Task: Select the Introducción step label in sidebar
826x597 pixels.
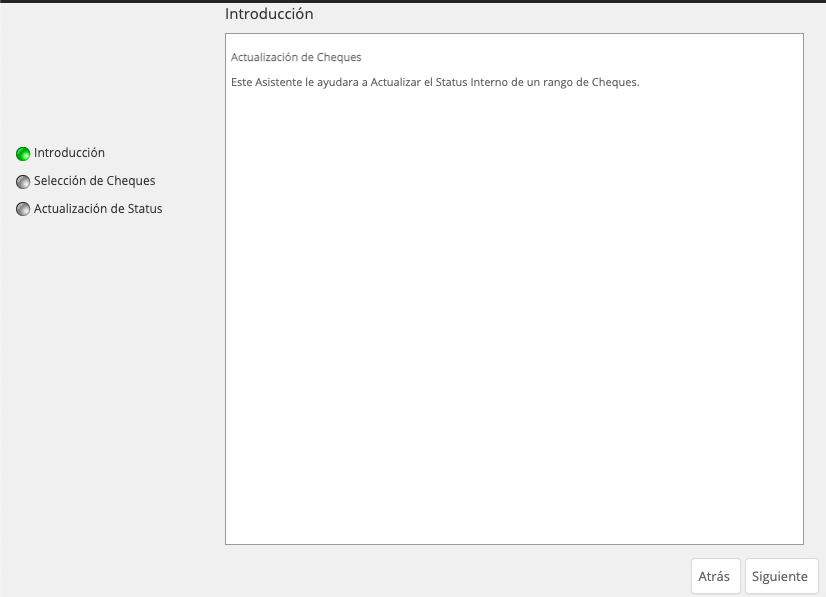Action: tap(70, 153)
